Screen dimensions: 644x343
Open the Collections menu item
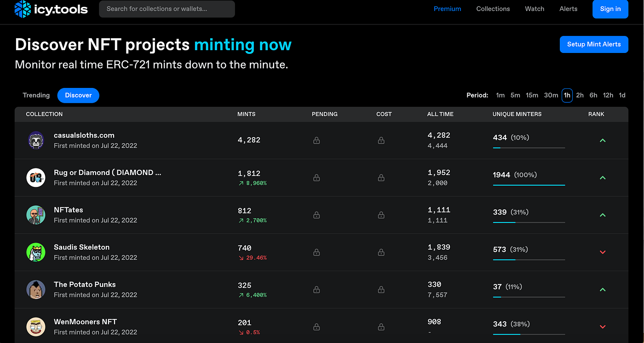(x=493, y=9)
